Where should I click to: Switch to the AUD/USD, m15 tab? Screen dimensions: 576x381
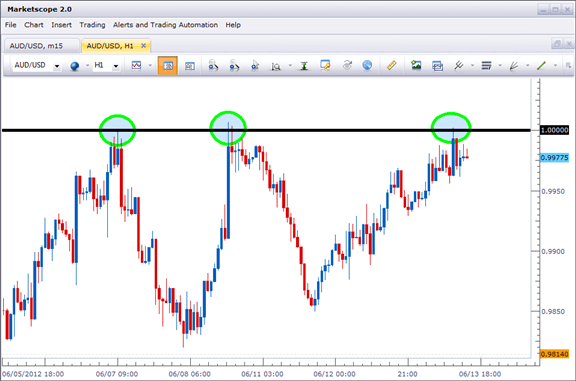click(x=41, y=46)
